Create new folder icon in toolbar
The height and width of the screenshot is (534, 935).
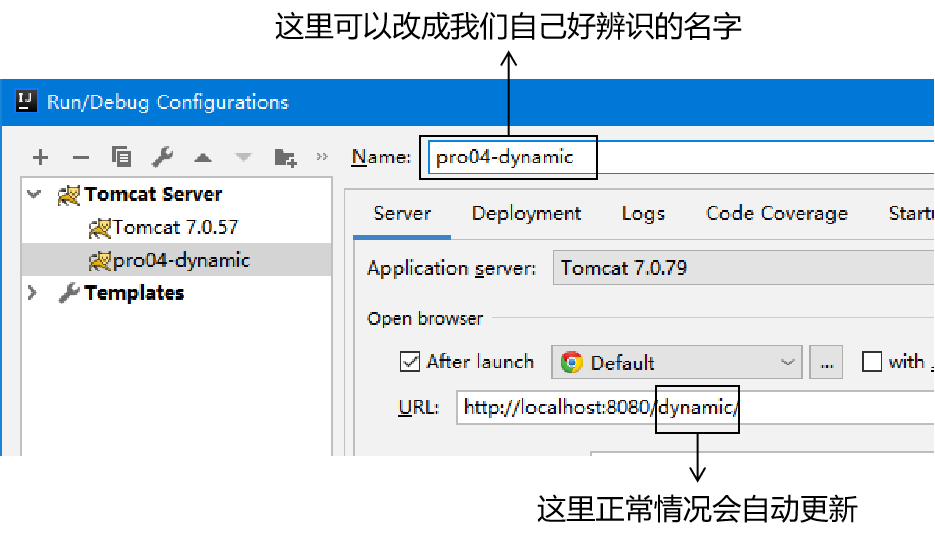point(285,158)
